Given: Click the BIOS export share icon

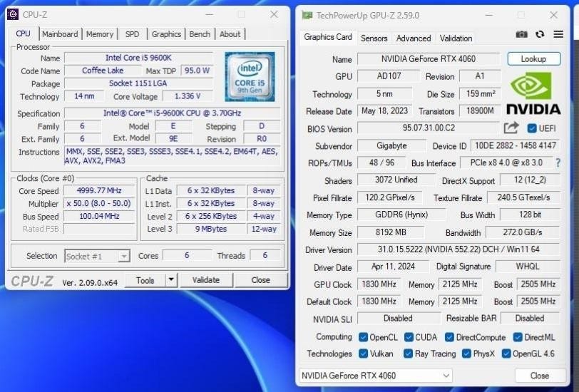Looking at the screenshot, I should click(x=511, y=128).
